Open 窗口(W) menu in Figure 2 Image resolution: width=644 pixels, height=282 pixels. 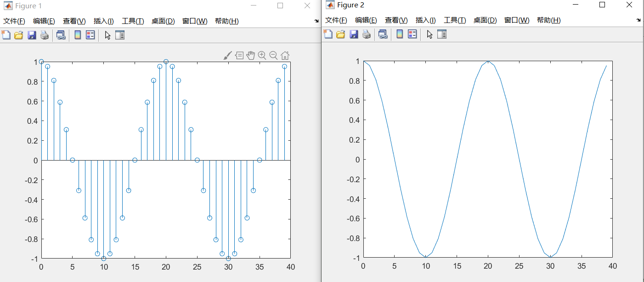pyautogui.click(x=517, y=20)
